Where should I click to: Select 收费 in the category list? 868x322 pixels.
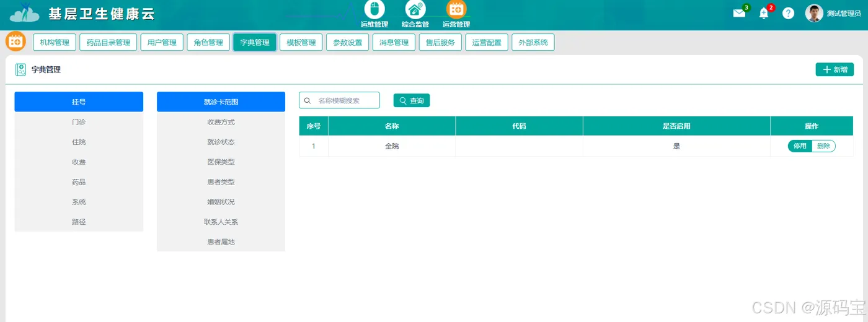(79, 162)
